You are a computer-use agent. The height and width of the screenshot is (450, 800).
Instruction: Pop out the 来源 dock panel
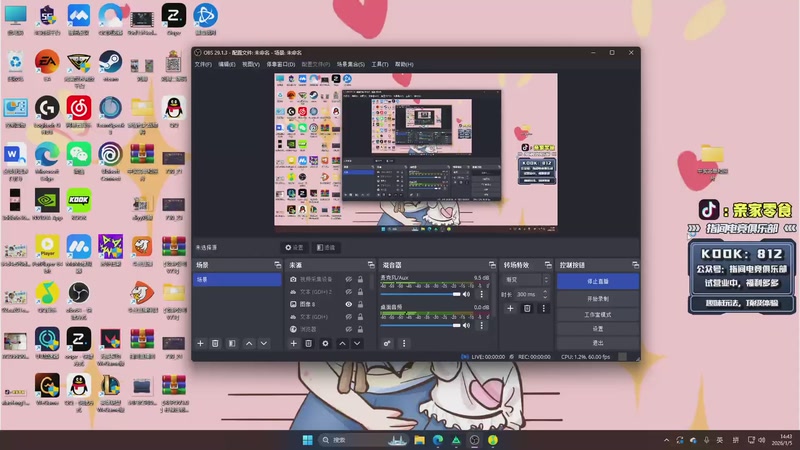click(371, 265)
